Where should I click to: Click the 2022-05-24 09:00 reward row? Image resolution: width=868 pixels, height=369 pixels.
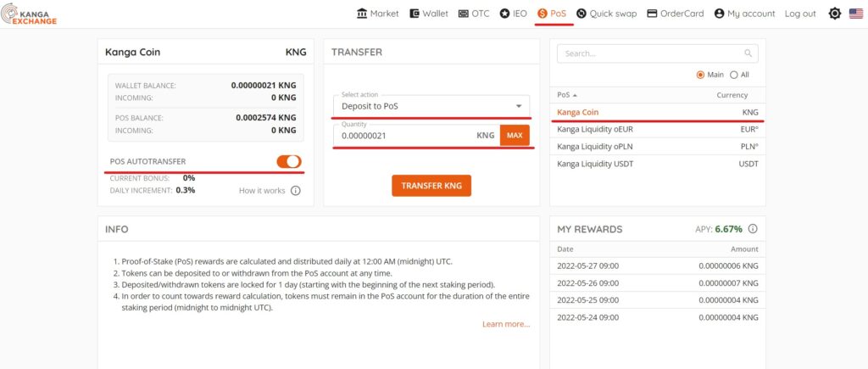tap(658, 317)
